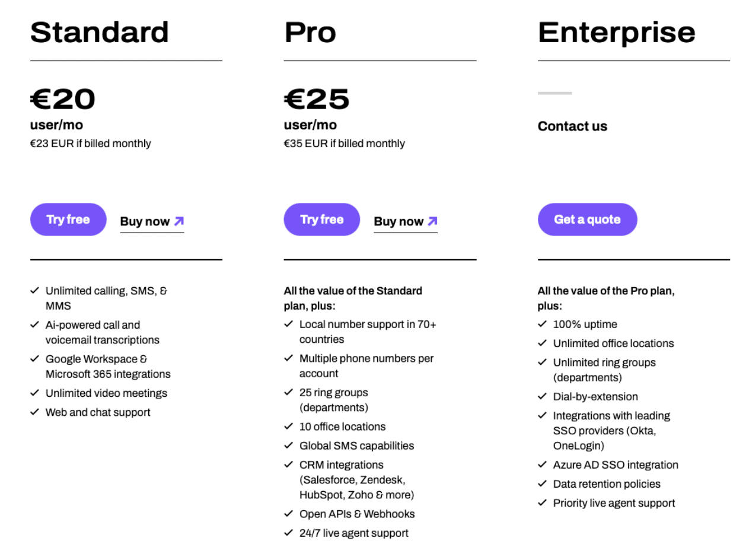
Task: Click the €25 Pro plan price
Action: coord(317,99)
